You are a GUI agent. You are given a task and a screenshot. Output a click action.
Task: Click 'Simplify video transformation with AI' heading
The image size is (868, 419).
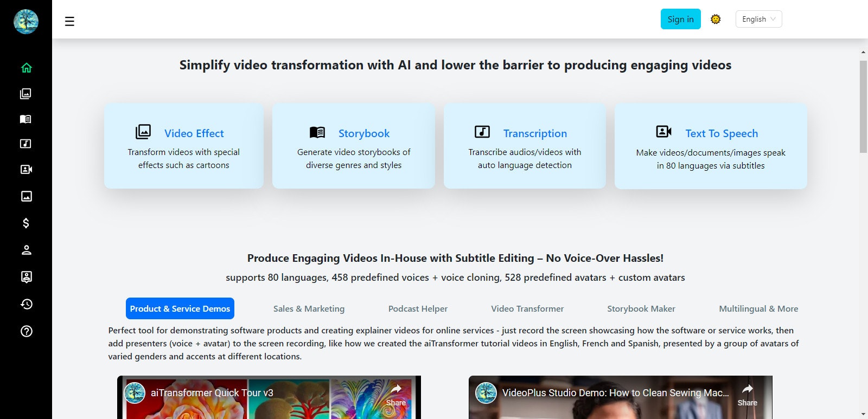(x=455, y=65)
